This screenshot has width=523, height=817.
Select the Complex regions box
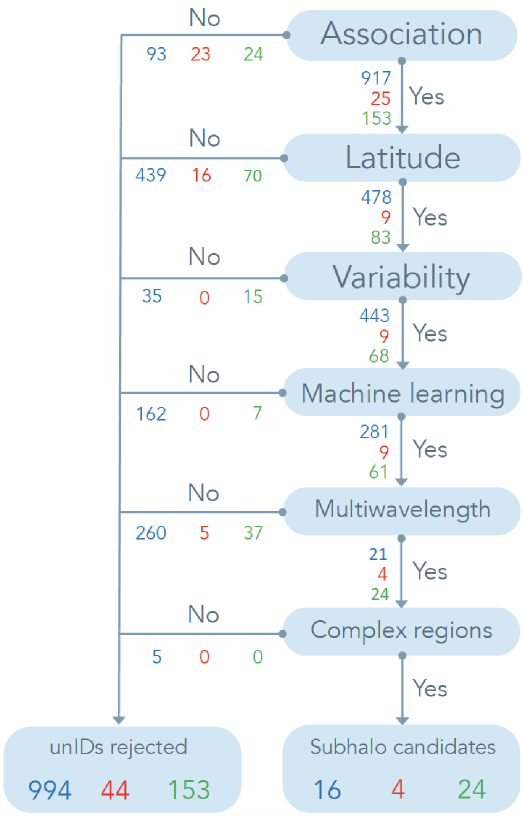(402, 632)
